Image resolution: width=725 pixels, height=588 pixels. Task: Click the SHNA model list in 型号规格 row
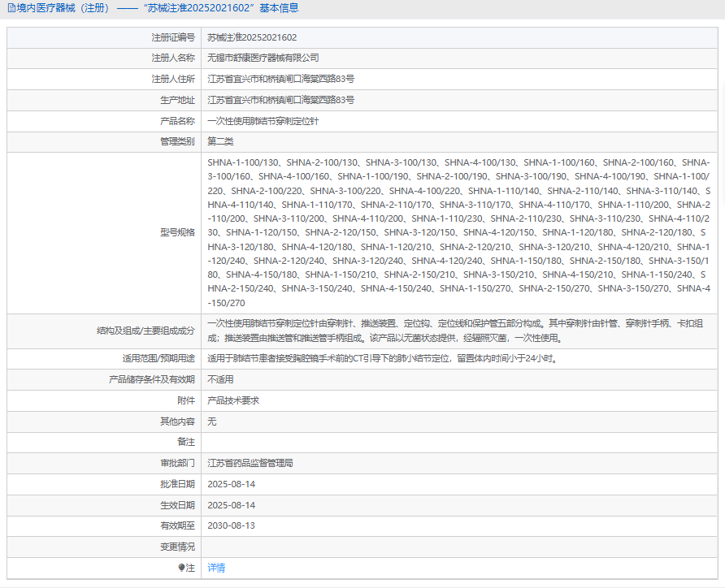pos(458,232)
